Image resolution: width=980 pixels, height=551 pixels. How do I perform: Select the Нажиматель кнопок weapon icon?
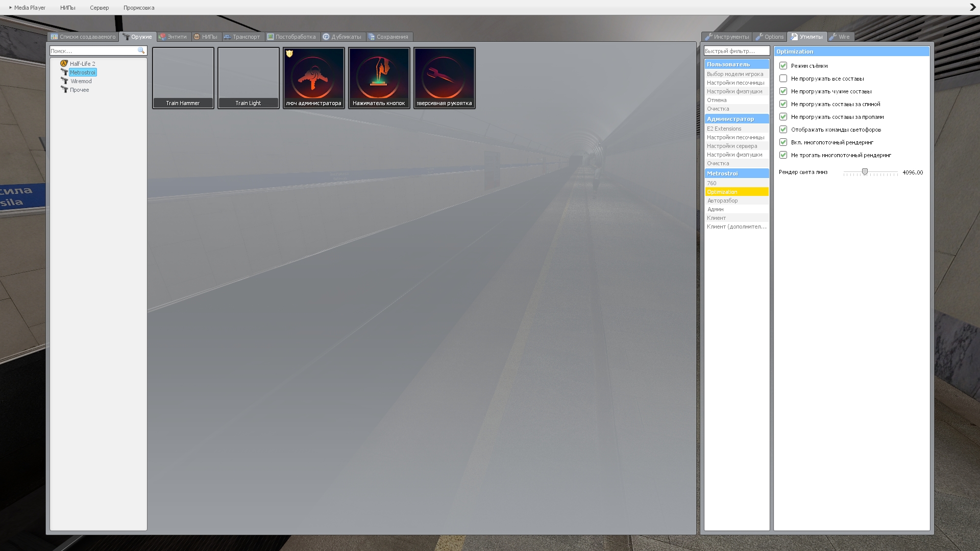pyautogui.click(x=379, y=78)
